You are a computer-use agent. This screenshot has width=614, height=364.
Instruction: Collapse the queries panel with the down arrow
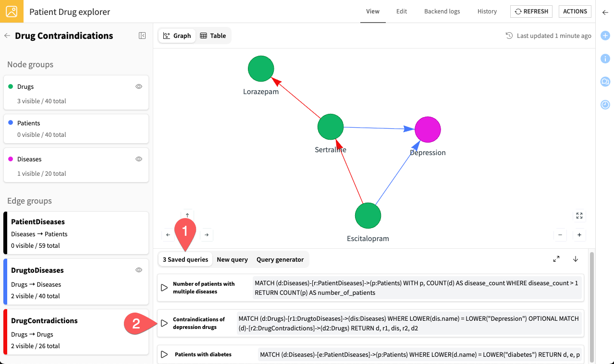pyautogui.click(x=575, y=259)
